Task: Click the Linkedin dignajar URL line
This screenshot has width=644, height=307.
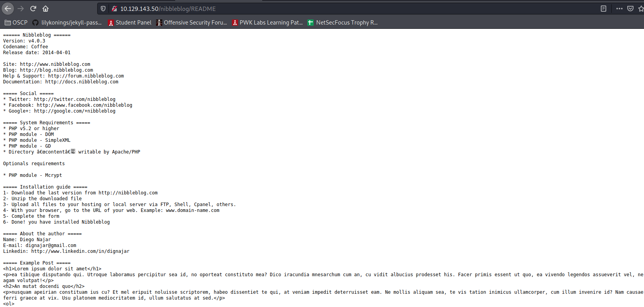Action: click(66, 251)
